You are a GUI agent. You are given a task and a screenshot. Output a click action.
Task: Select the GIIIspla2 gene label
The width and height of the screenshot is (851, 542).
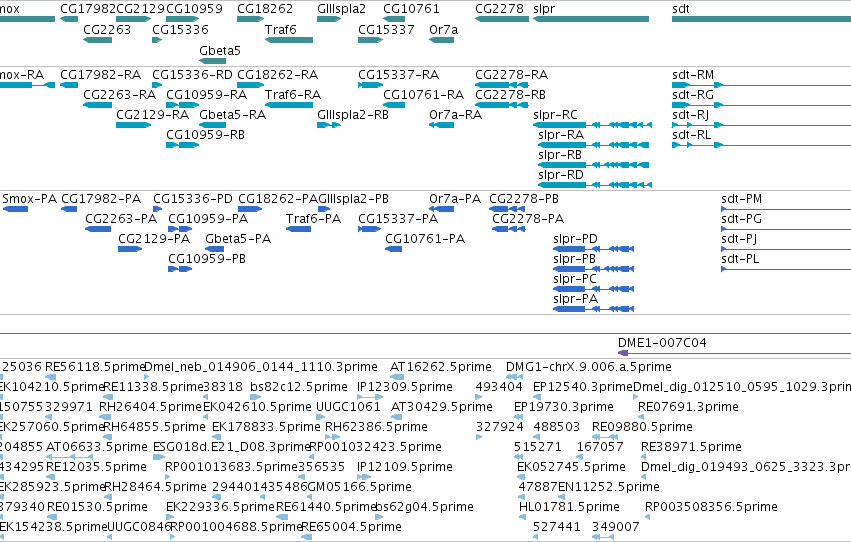coord(341,9)
